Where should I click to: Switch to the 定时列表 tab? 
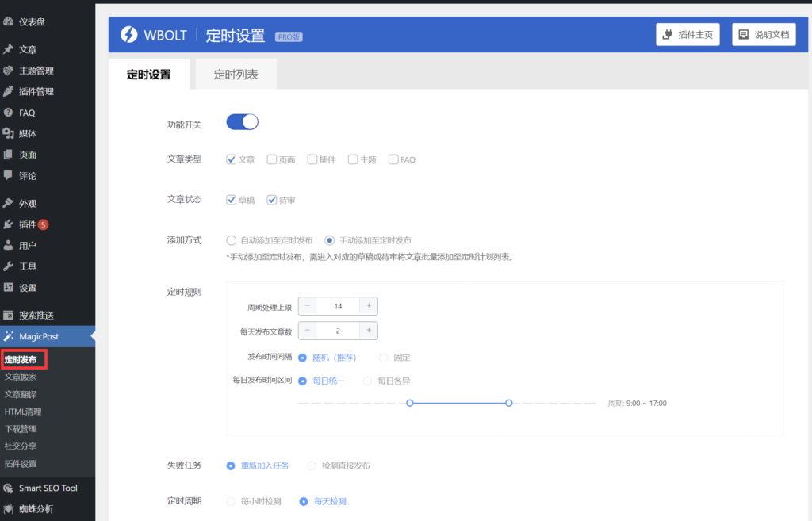point(236,75)
